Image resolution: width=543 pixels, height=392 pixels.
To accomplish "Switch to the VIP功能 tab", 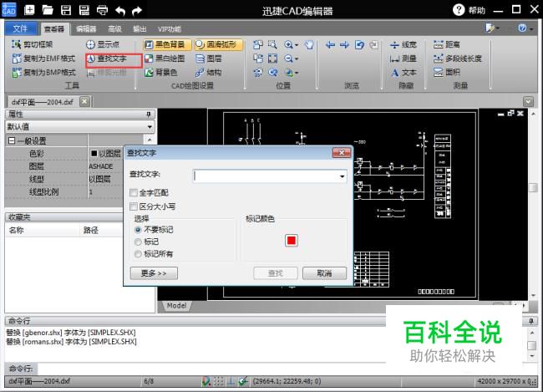I will point(169,29).
